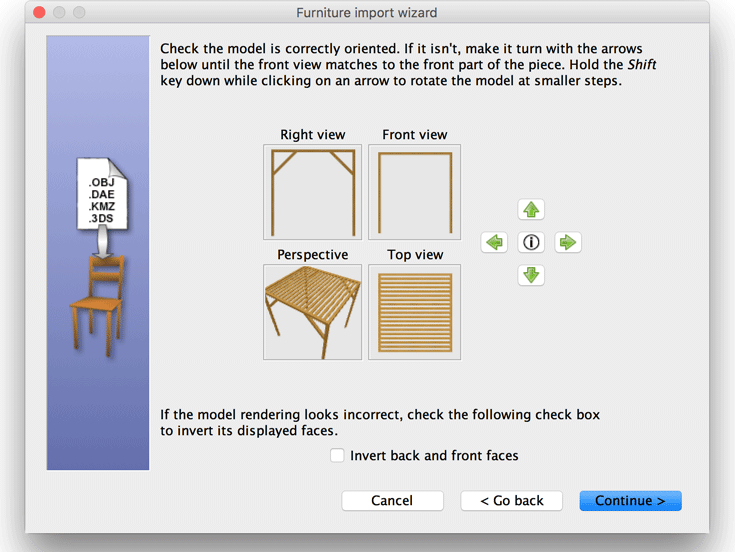
Task: Click the Furniture import wizard title bar
Action: coord(366,13)
